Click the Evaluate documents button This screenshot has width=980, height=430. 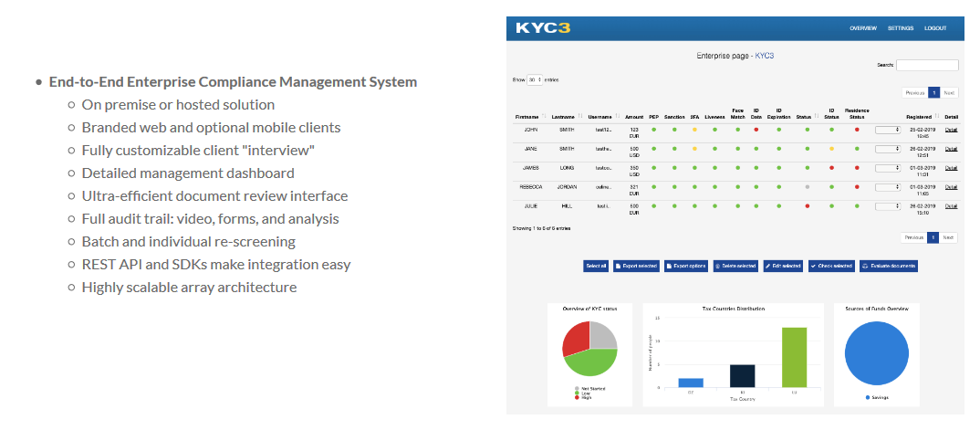point(889,267)
